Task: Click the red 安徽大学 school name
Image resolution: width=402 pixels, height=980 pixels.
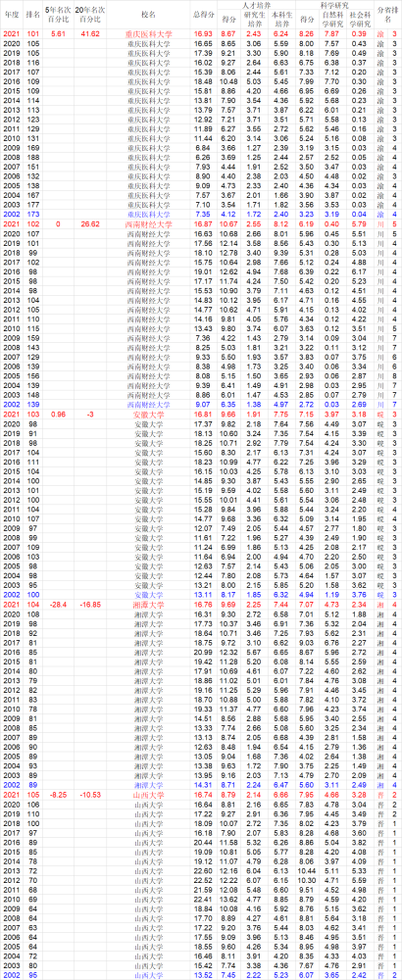Action: (x=149, y=414)
